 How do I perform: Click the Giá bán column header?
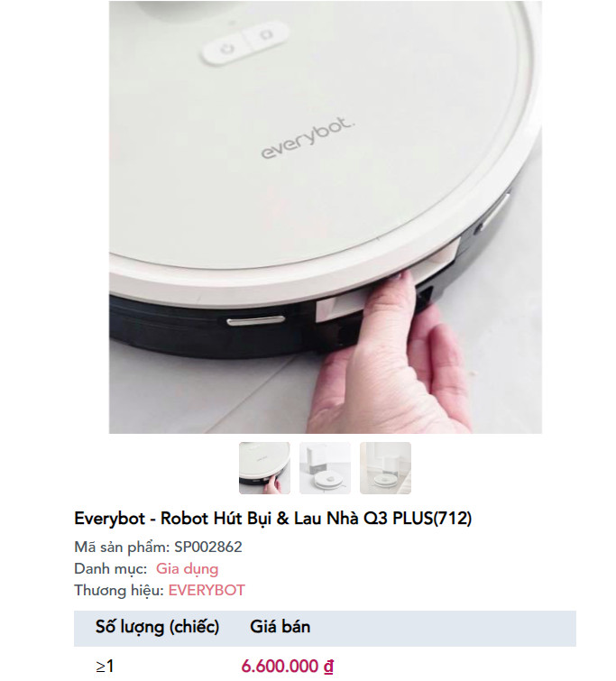[x=280, y=627]
